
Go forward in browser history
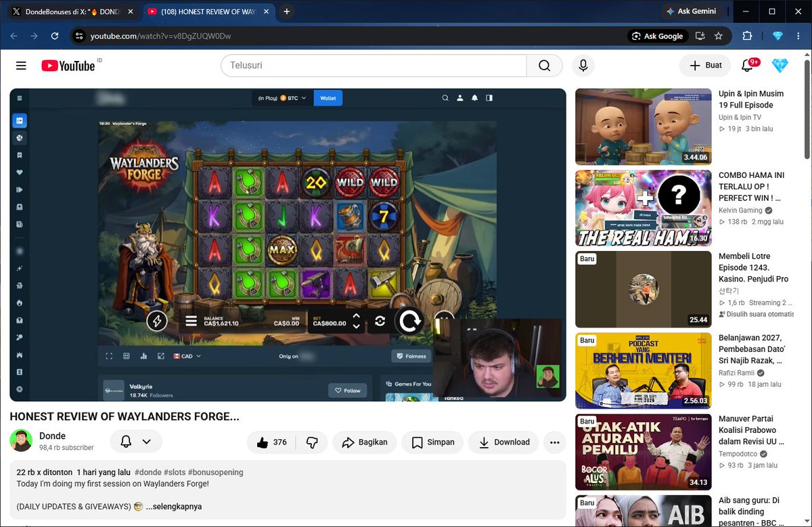tap(34, 36)
